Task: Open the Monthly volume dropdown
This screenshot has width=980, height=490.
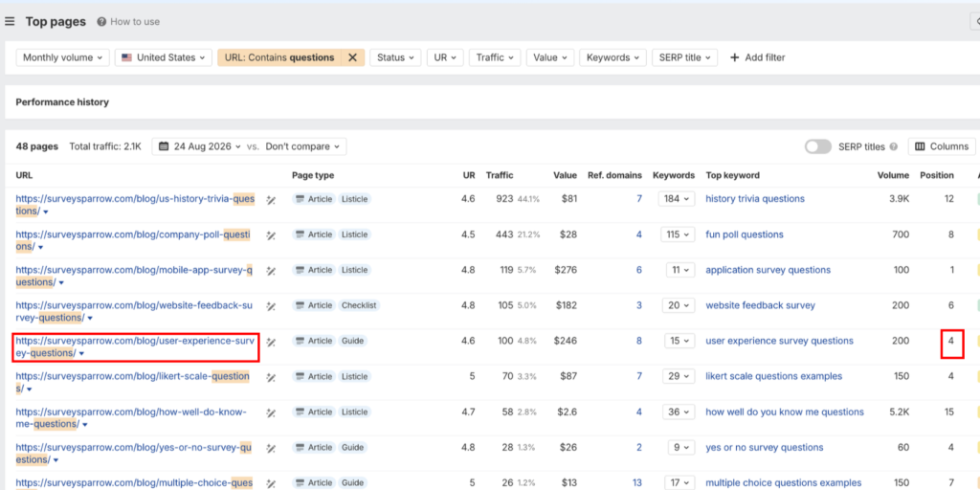Action: 62,57
